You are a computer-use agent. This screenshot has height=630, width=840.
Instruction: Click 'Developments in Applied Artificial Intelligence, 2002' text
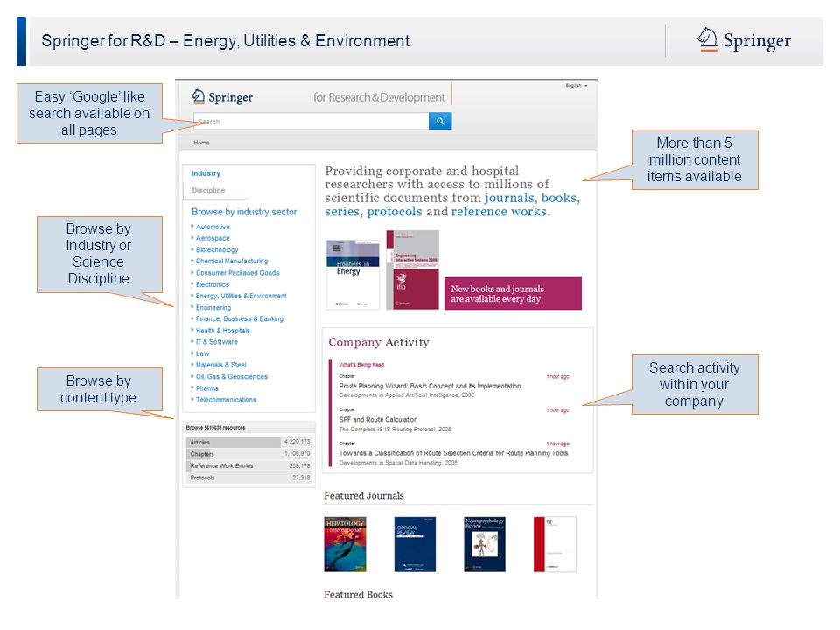pos(407,395)
